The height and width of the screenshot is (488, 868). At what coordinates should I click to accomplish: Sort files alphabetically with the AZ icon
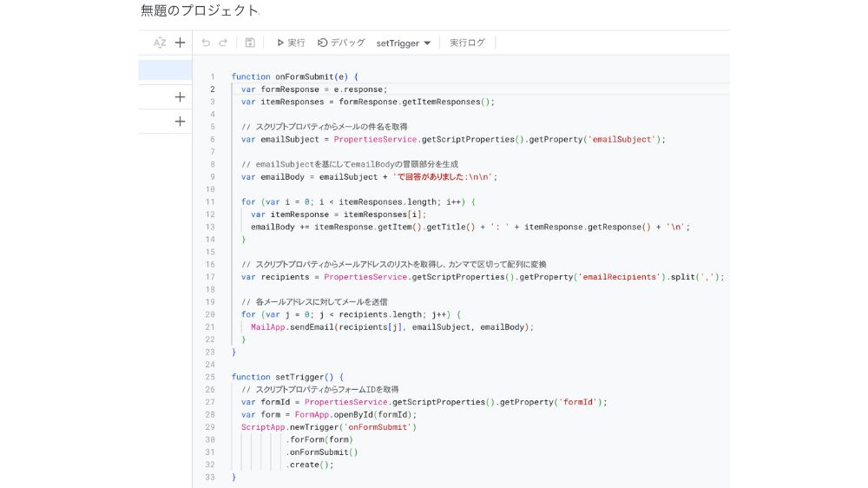coord(160,43)
